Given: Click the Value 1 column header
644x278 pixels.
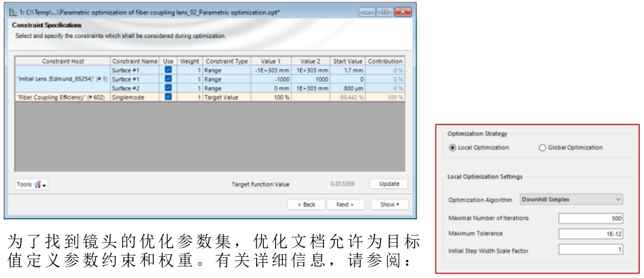Looking at the screenshot, I should [271, 61].
